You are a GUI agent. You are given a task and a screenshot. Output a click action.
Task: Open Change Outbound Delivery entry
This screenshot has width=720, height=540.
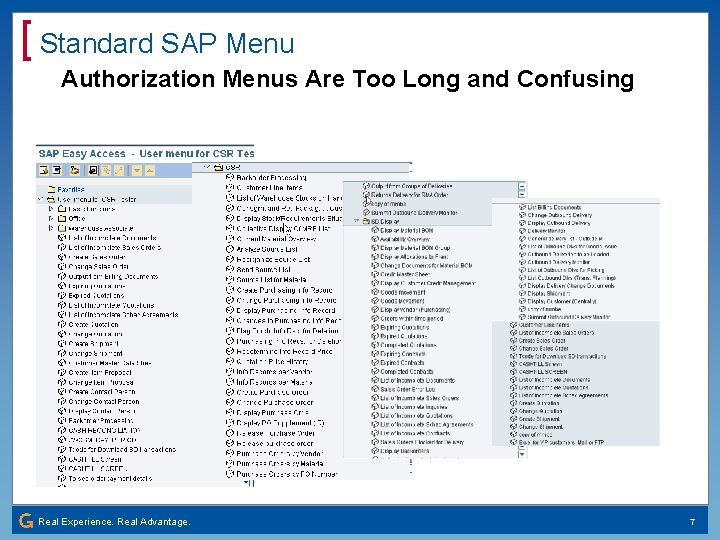click(560, 215)
